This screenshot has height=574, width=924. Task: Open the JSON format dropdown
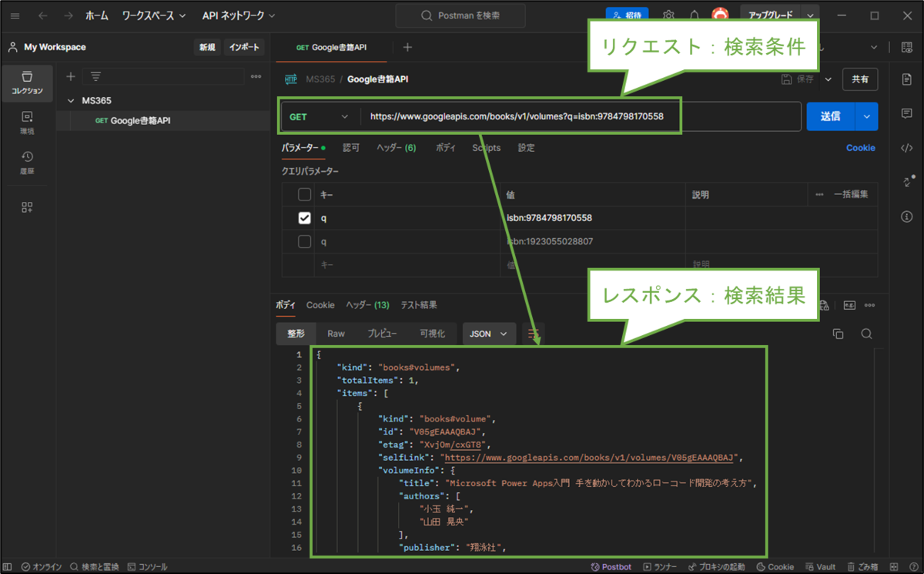point(489,334)
